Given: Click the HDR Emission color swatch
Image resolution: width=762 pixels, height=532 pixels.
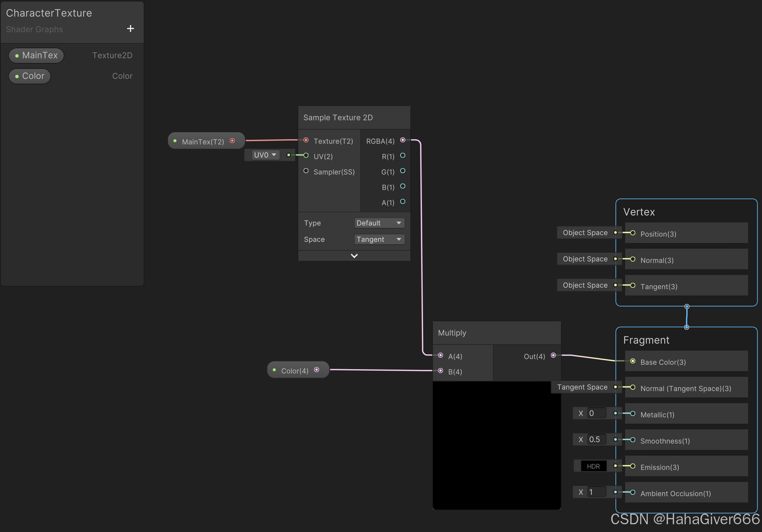Looking at the screenshot, I should click(593, 466).
